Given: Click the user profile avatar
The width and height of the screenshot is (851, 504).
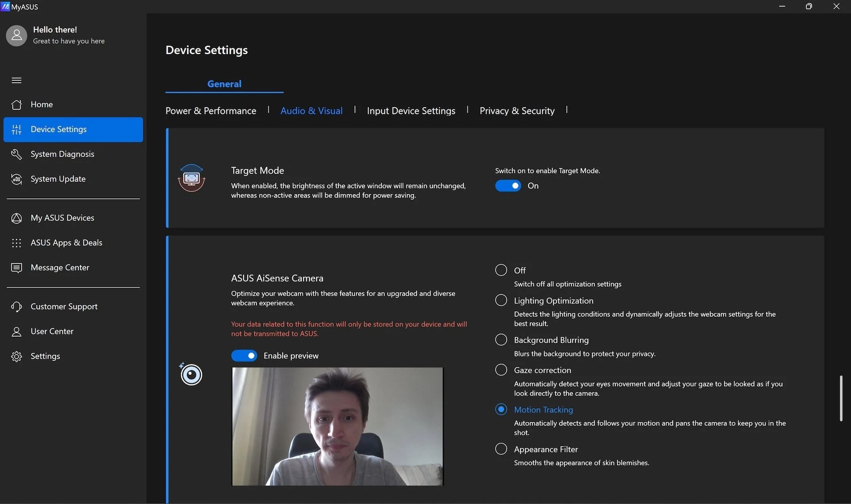Looking at the screenshot, I should pos(16,35).
